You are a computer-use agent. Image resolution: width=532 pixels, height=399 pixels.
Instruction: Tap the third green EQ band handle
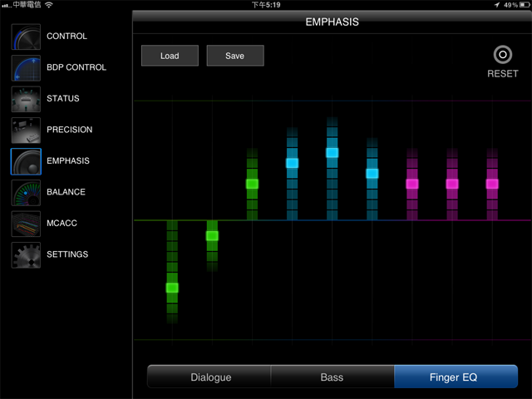click(x=252, y=184)
